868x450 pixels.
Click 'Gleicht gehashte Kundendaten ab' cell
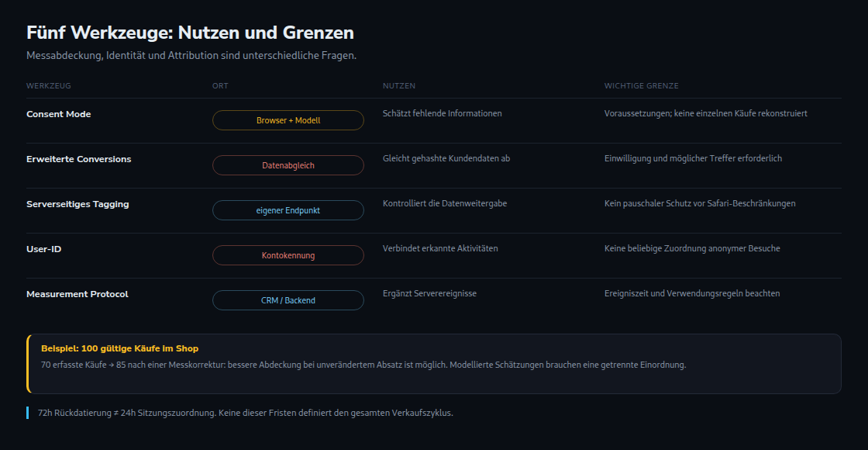446,158
